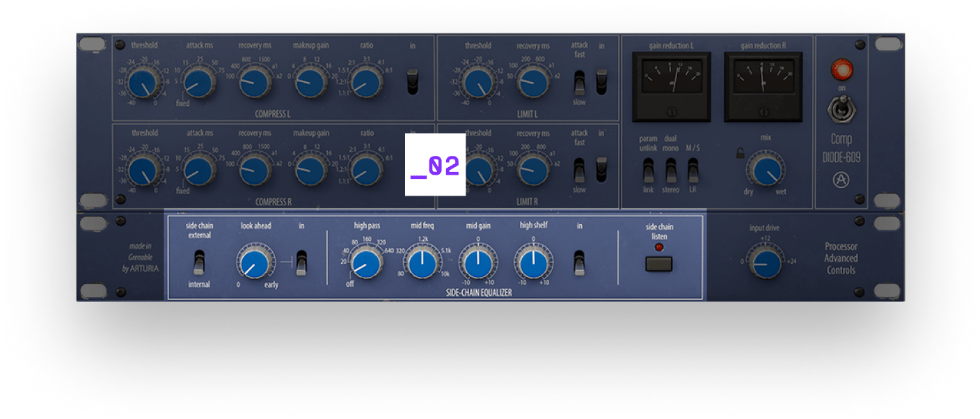The height and width of the screenshot is (419, 980).
Task: Adjust Limit L threshold knob
Action: pos(477,82)
